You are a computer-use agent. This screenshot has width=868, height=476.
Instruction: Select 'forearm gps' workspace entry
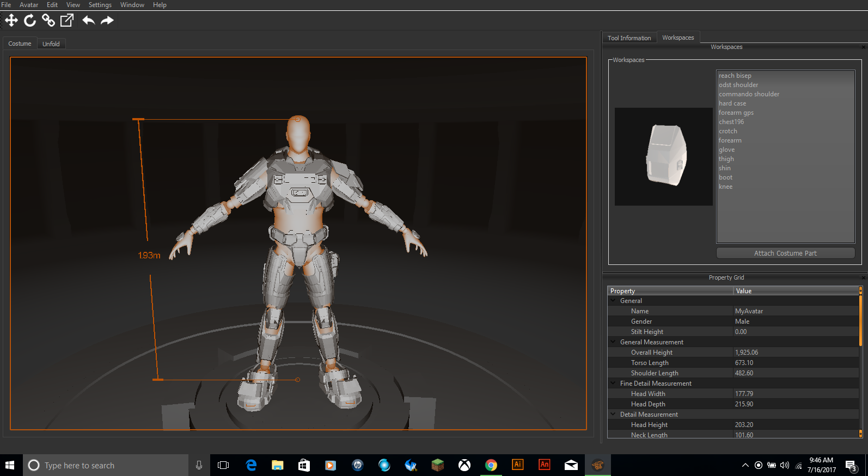coord(736,113)
